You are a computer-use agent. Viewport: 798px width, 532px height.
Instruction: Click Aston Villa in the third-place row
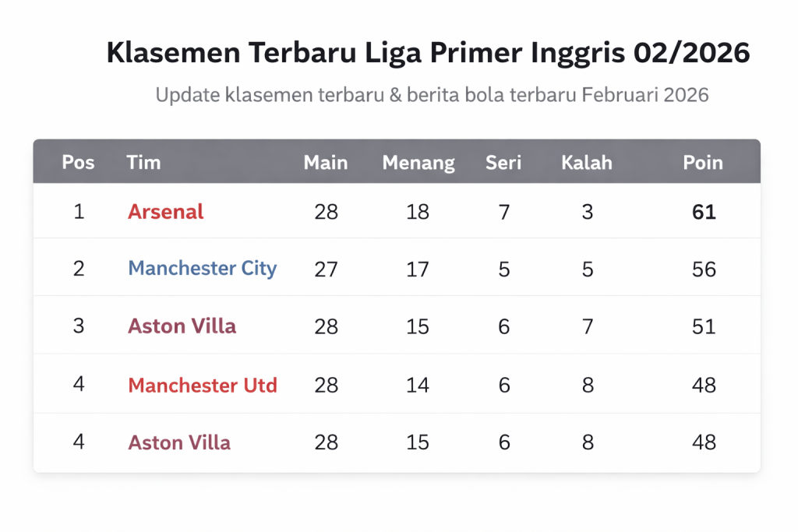[x=182, y=326]
